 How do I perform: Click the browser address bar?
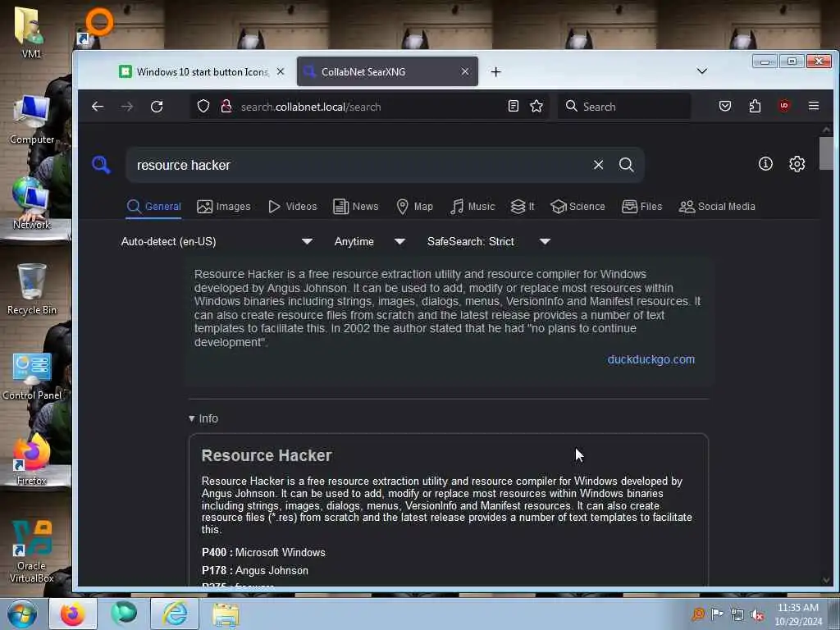(x=370, y=106)
